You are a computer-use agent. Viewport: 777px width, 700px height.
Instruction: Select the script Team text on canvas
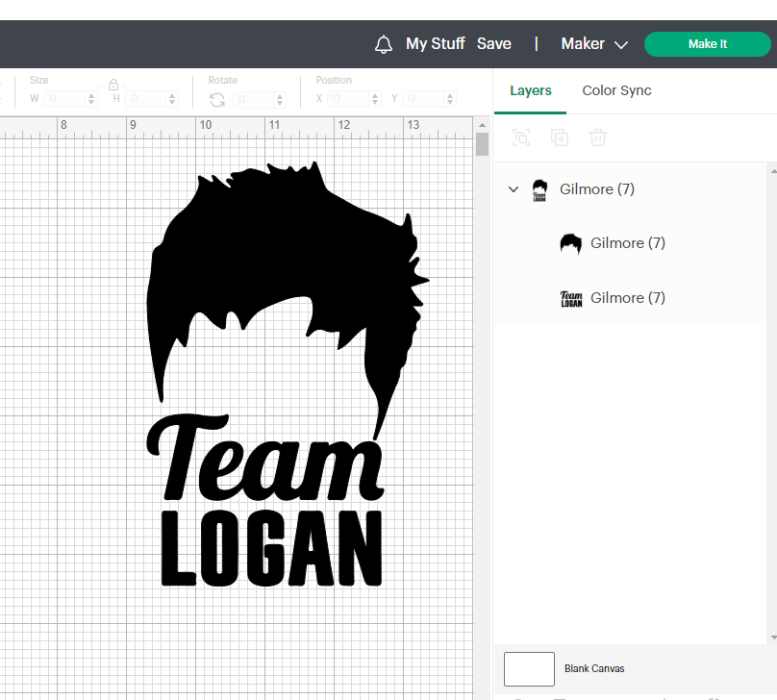[265, 459]
